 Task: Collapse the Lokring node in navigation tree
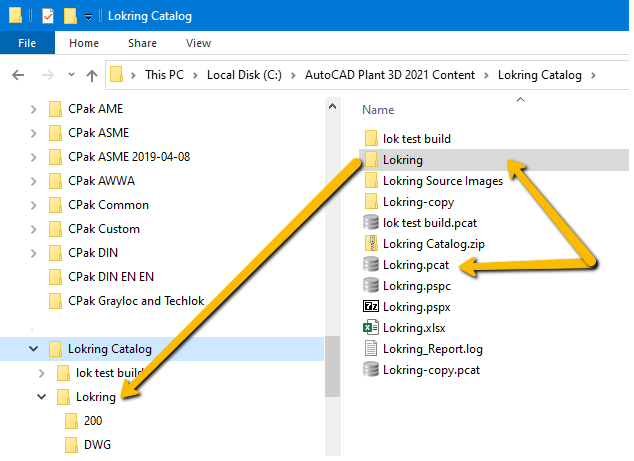pyautogui.click(x=41, y=397)
